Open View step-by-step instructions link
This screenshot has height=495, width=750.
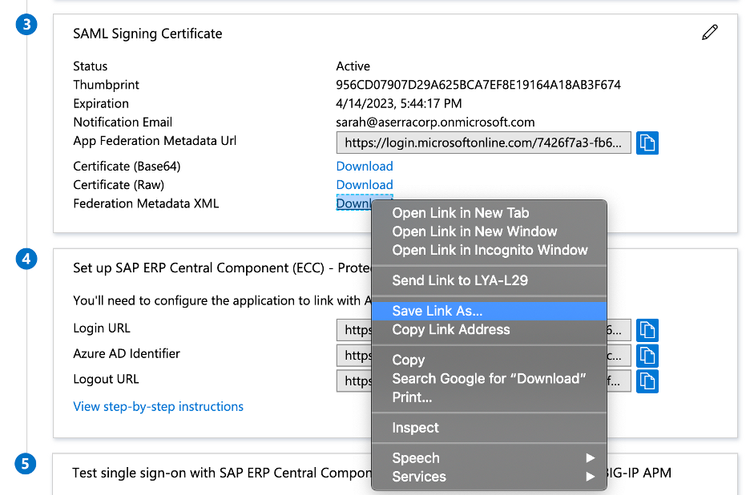pos(158,407)
